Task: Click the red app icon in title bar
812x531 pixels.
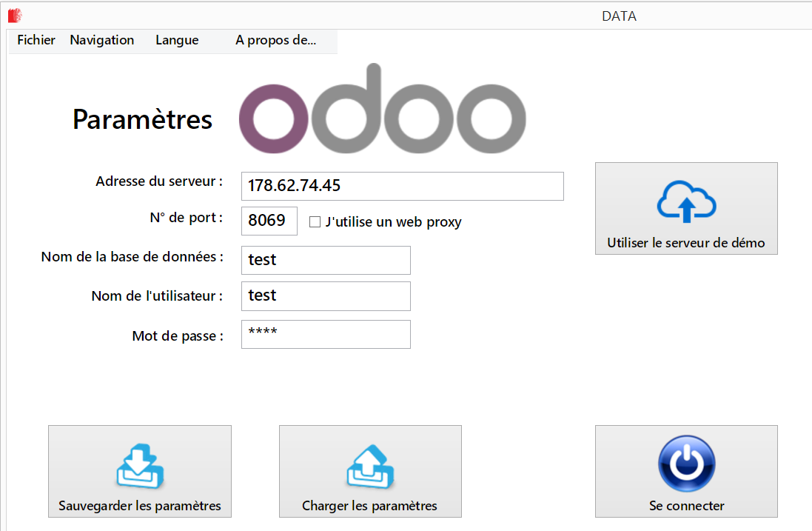Action: [15, 16]
